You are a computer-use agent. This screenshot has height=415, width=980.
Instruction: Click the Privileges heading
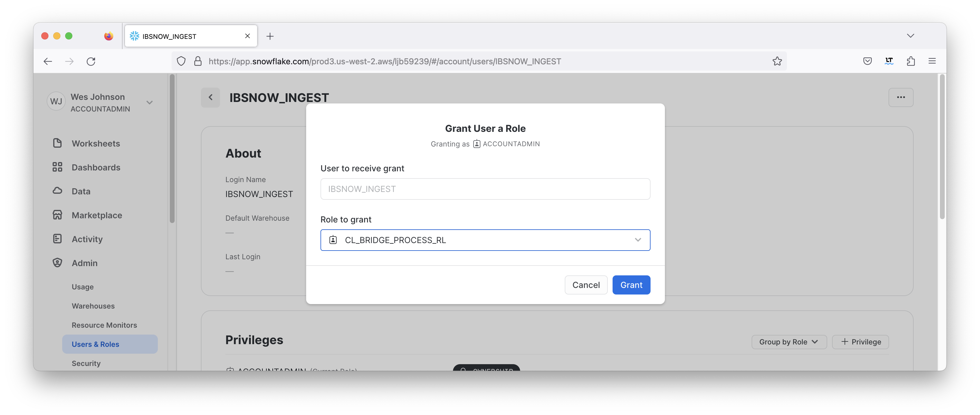coord(254,340)
